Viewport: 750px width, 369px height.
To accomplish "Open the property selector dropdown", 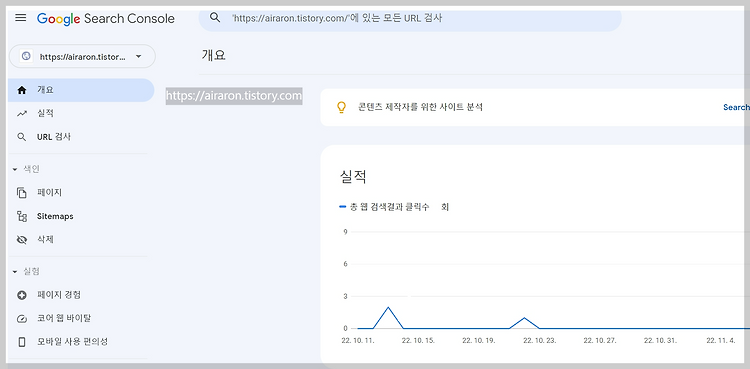I will [82, 56].
